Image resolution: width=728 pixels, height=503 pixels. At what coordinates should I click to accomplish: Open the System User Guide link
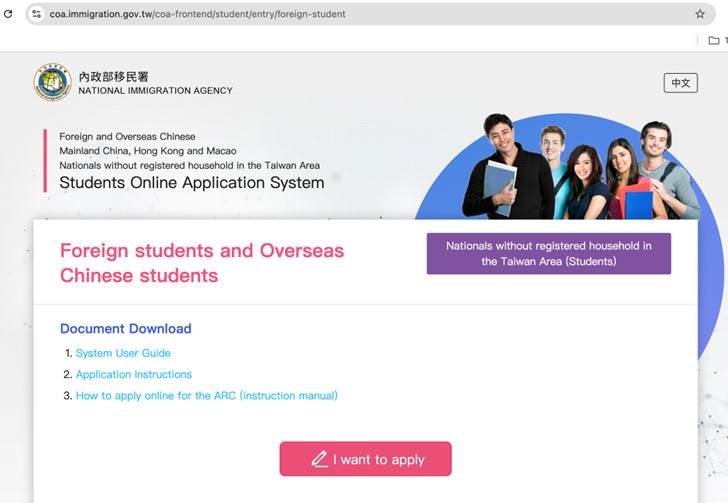click(123, 353)
